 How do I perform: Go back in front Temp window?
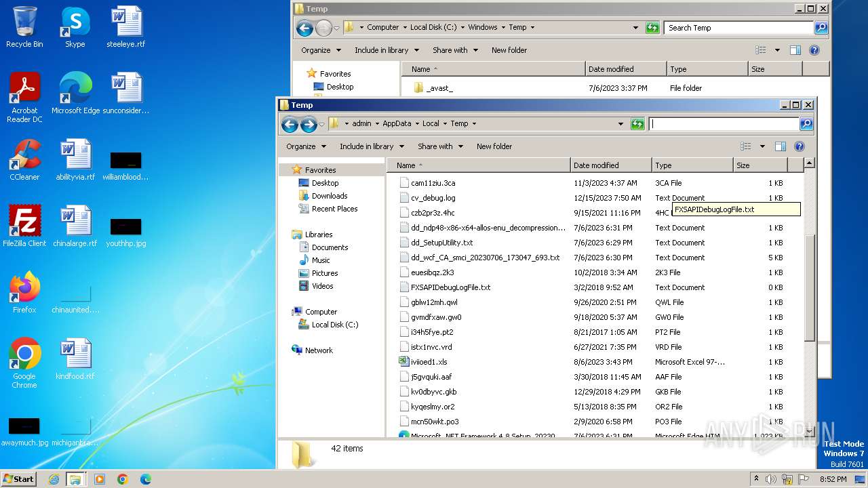290,124
